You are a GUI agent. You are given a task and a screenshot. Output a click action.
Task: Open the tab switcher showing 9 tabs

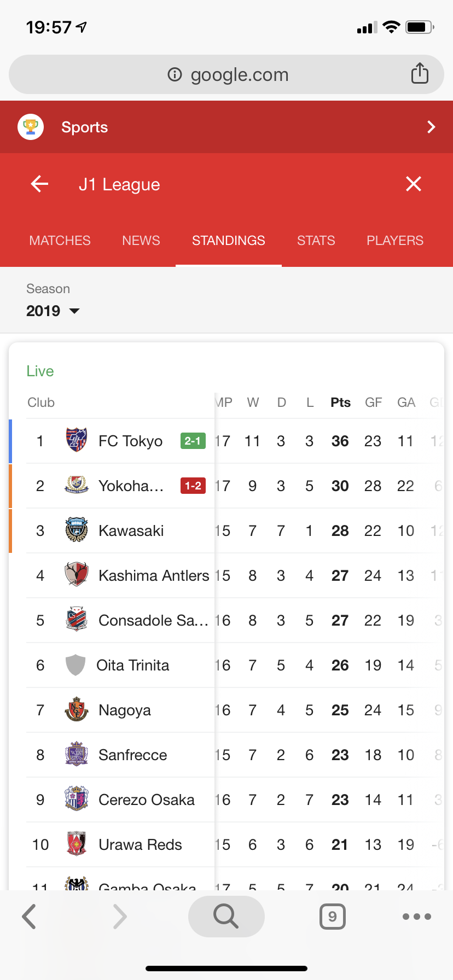click(332, 916)
